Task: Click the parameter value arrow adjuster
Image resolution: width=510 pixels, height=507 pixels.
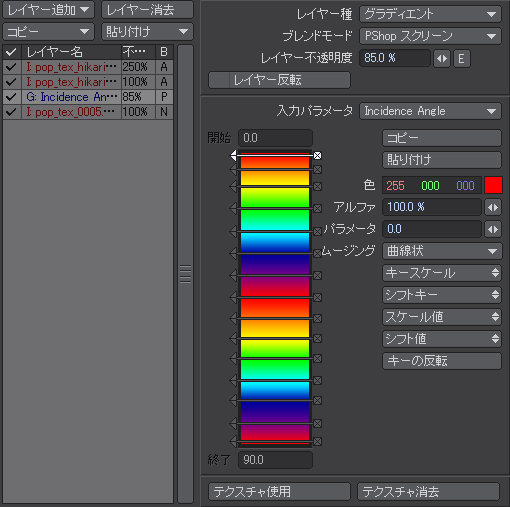Action: (493, 229)
